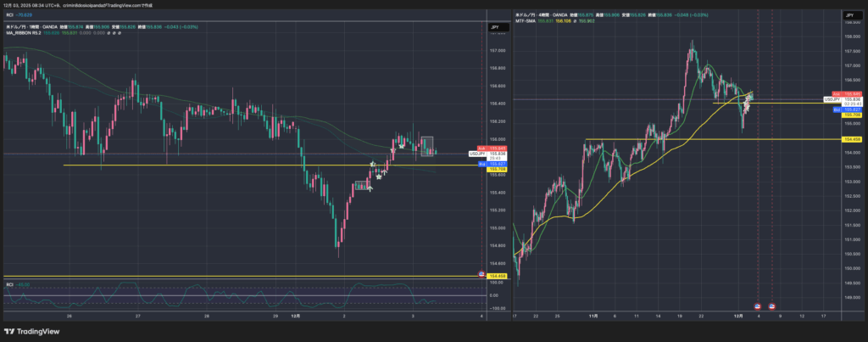This screenshot has height=342, width=868.
Task: Open first economic event flag on 4-hour chart
Action: (759, 305)
